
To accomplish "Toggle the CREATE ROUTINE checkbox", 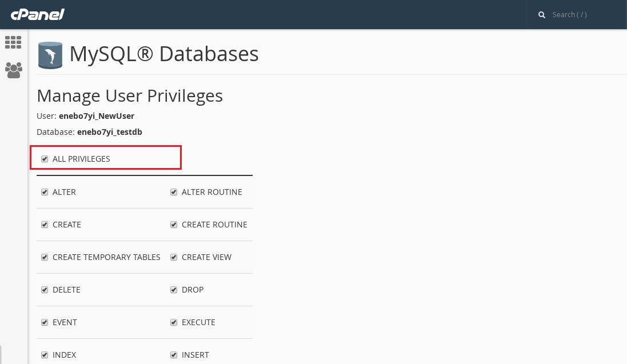I will 174,225.
